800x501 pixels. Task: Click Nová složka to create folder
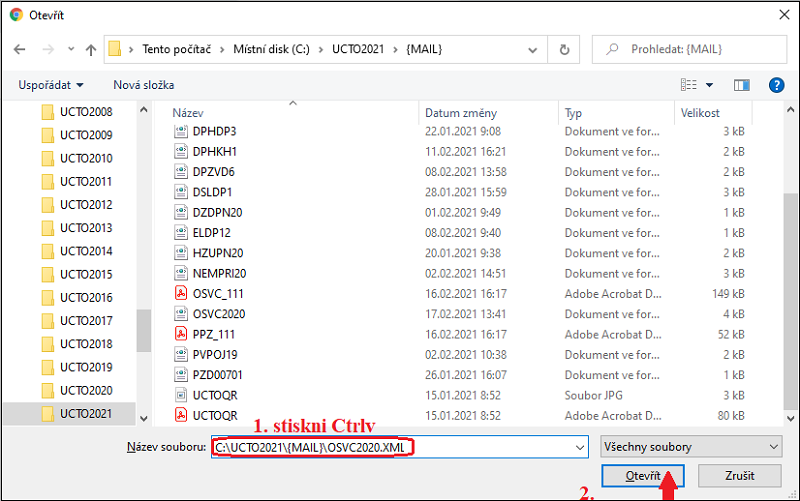pos(143,85)
